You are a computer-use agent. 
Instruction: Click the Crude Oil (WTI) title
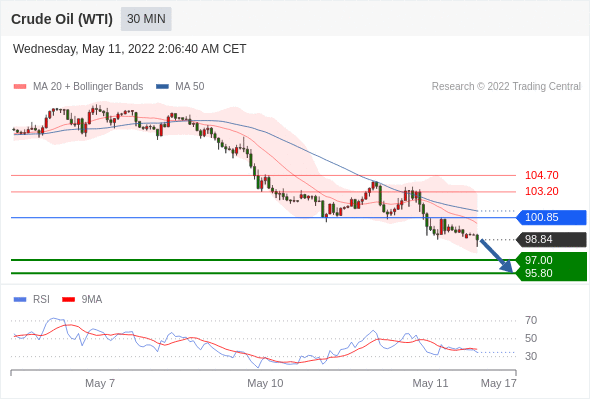(x=62, y=19)
